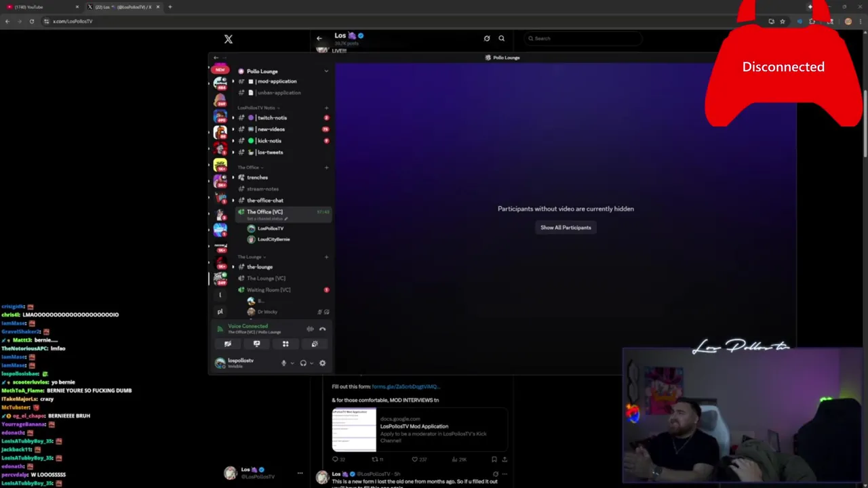This screenshot has height=488, width=868.
Task: Collapse the LosPollosTV Notis category
Action: point(258,108)
